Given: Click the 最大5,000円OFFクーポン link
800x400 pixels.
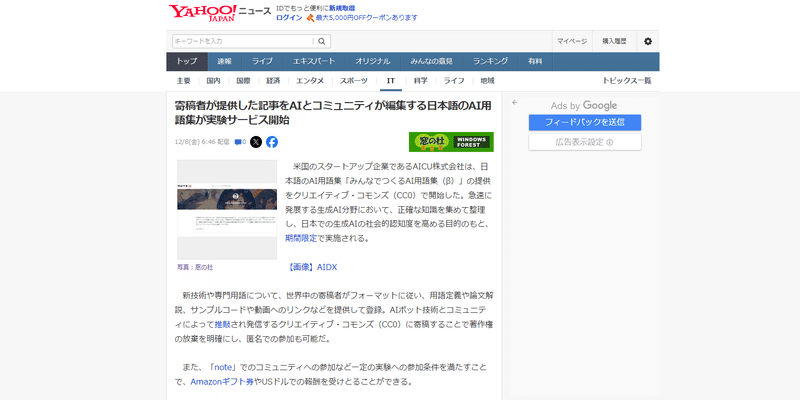Looking at the screenshot, I should [x=366, y=17].
